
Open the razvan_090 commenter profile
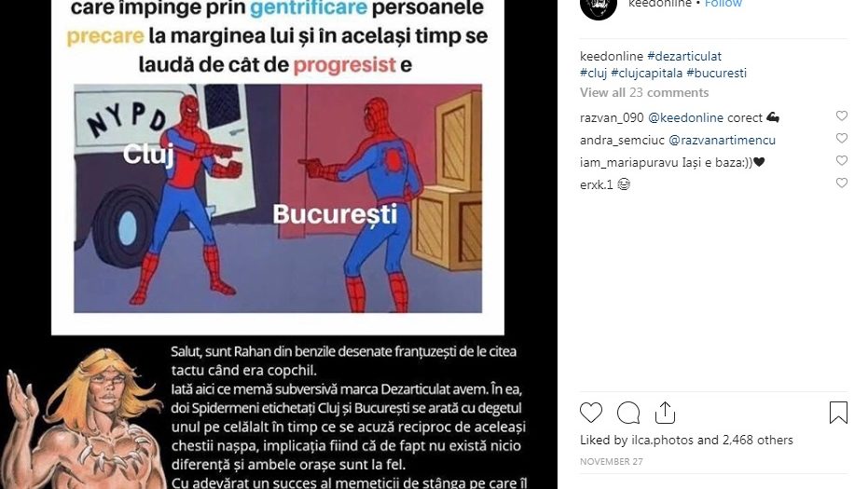[612, 117]
